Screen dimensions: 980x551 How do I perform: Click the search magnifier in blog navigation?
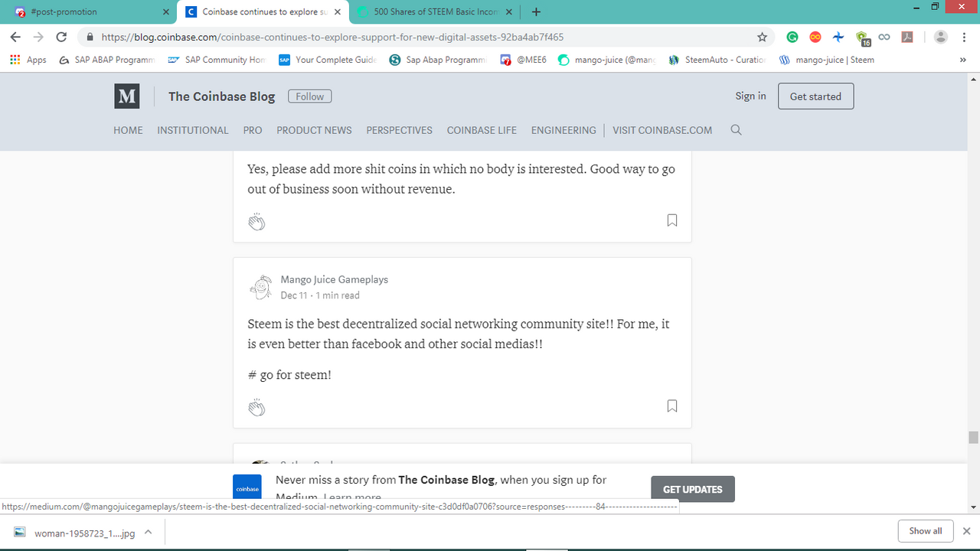[x=736, y=130]
